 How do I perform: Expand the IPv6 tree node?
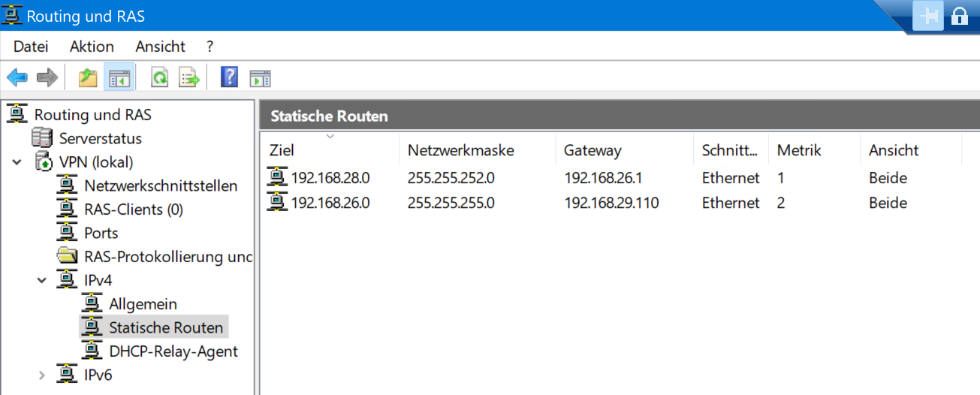click(x=42, y=375)
